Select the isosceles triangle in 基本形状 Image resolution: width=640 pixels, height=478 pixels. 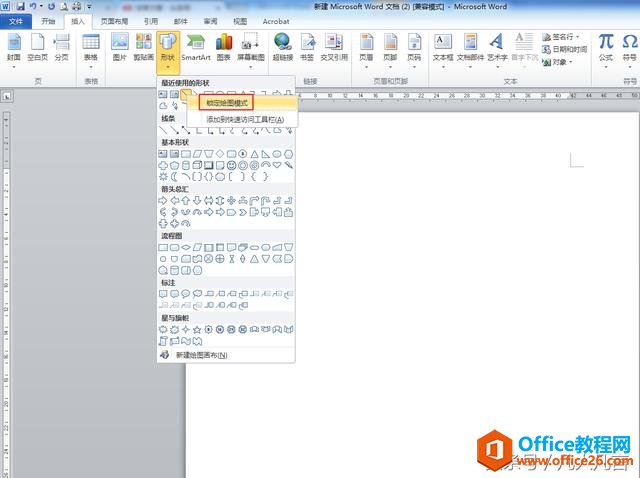point(254,154)
